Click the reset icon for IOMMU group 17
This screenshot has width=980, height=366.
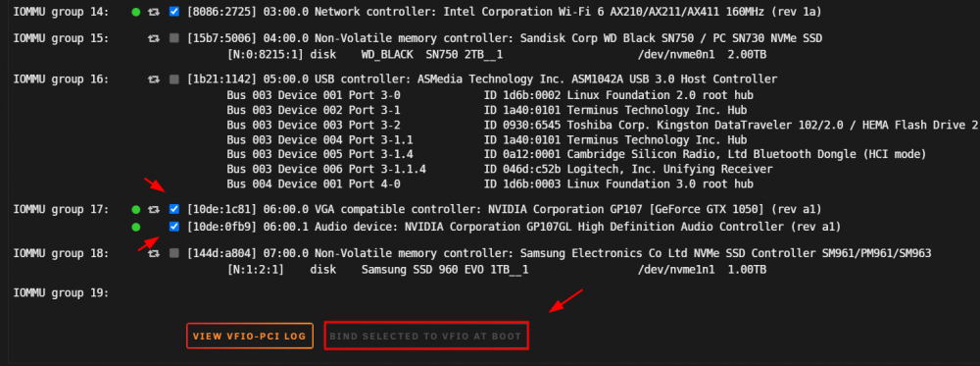154,209
